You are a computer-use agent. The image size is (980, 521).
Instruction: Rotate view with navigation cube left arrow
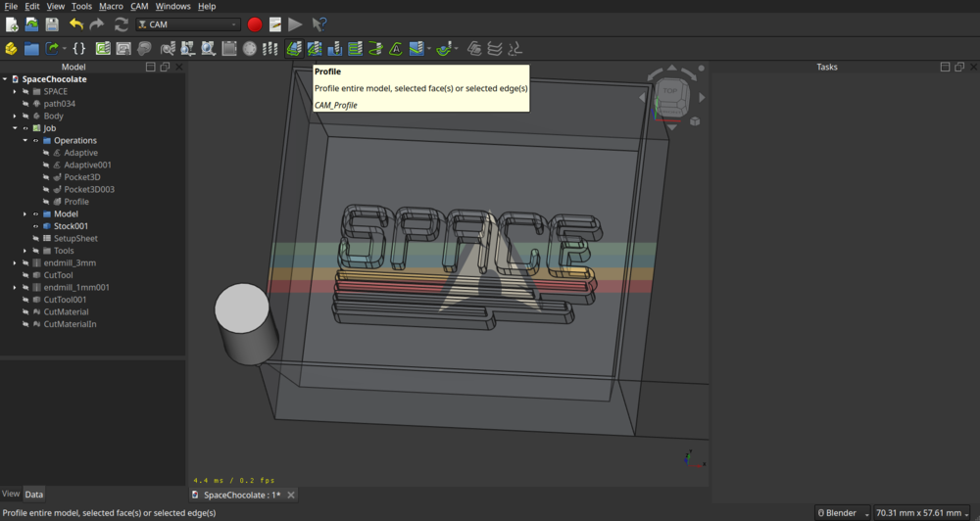(x=642, y=98)
